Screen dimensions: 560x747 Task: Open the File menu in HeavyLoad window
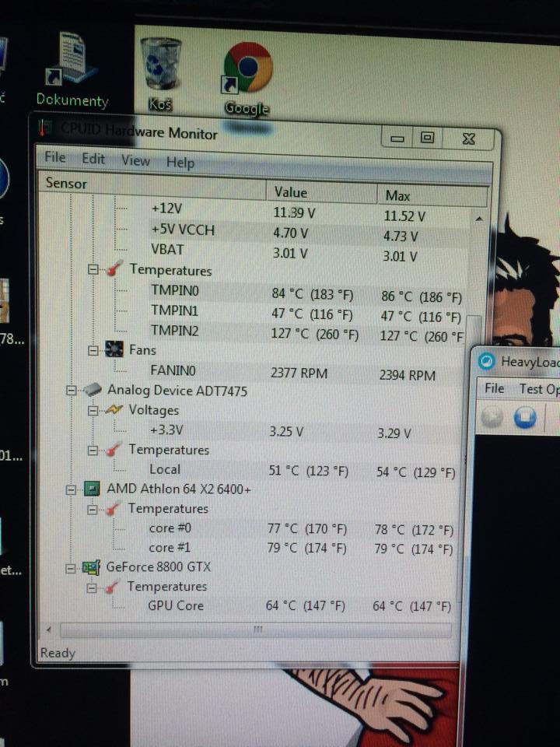[495, 388]
